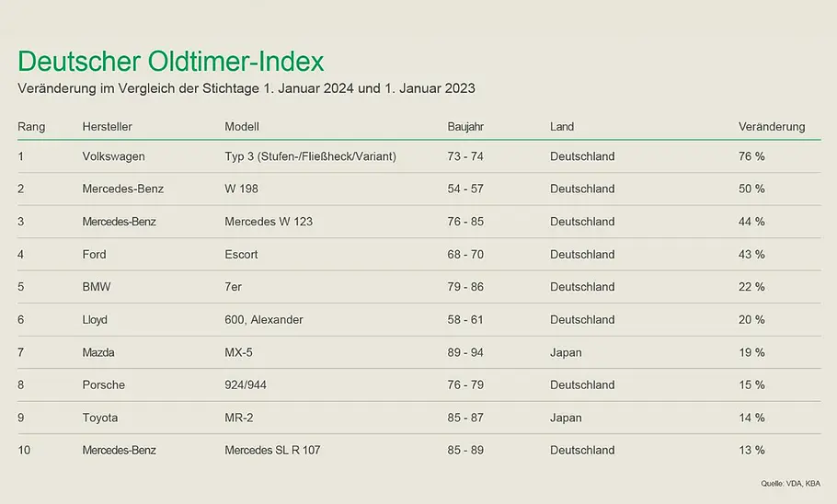Select the W 198 model cell
This screenshot has height=504, width=837.
point(241,189)
